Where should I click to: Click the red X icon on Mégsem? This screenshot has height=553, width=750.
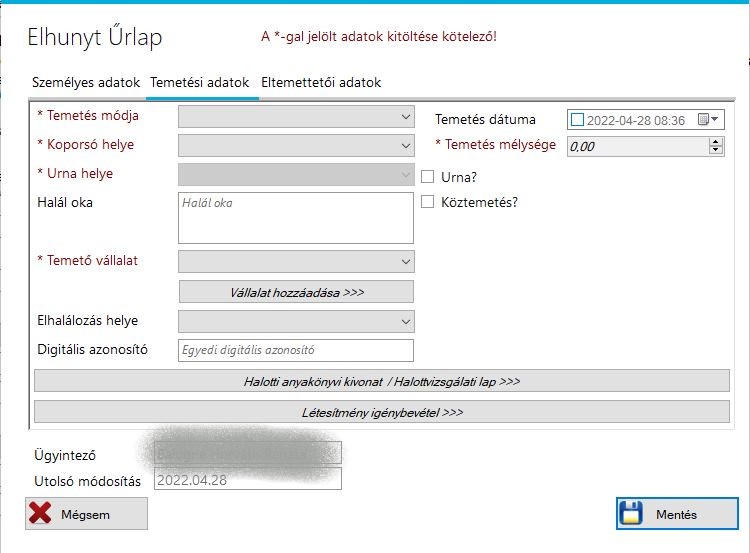click(x=41, y=514)
